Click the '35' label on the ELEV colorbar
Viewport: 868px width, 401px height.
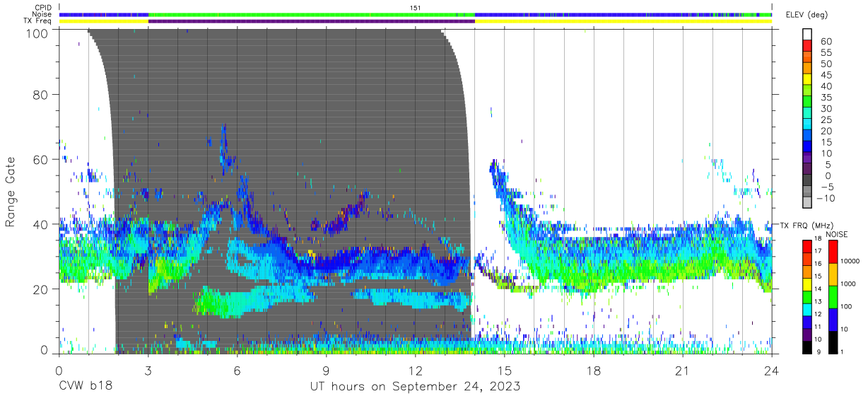point(826,98)
